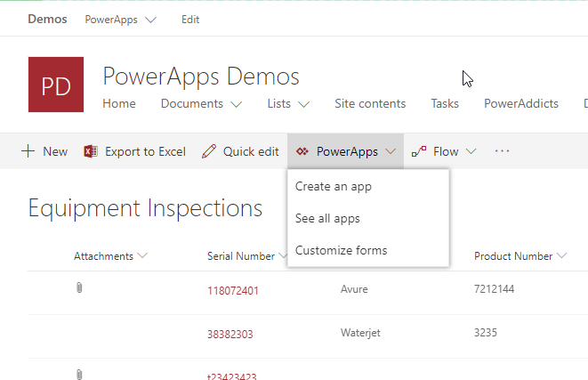Open the Serial Number column dropdown
Image resolution: width=588 pixels, height=380 pixels.
click(x=283, y=255)
